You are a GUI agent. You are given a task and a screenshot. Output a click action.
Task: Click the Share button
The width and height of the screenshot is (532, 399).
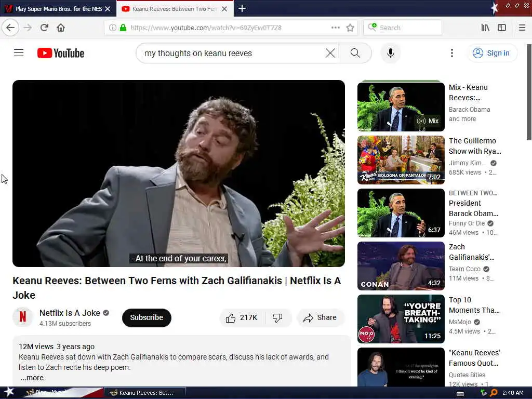point(320,317)
